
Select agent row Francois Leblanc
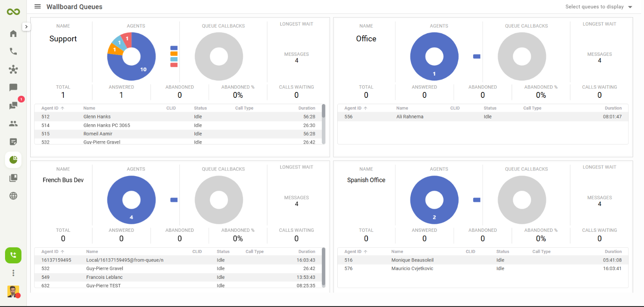tap(178, 277)
